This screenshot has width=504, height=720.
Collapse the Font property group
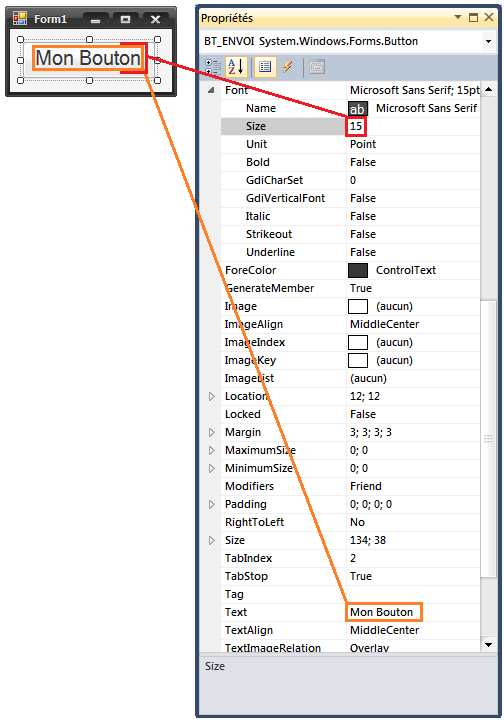click(211, 90)
